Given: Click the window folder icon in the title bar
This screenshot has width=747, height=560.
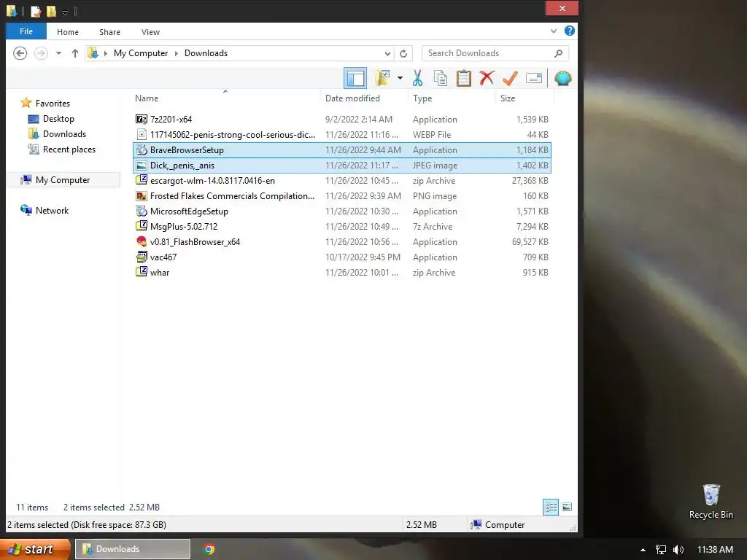Looking at the screenshot, I should tap(12, 11).
